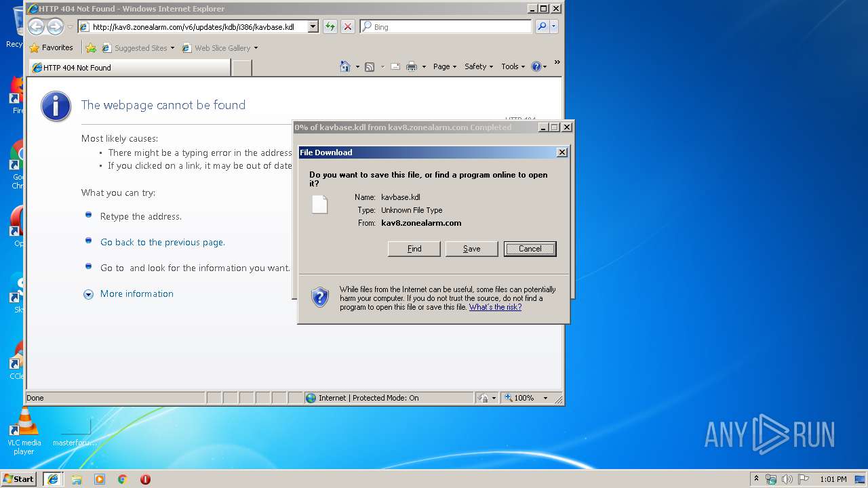
Task: Click the security shield icon in download dialog
Action: coord(320,297)
